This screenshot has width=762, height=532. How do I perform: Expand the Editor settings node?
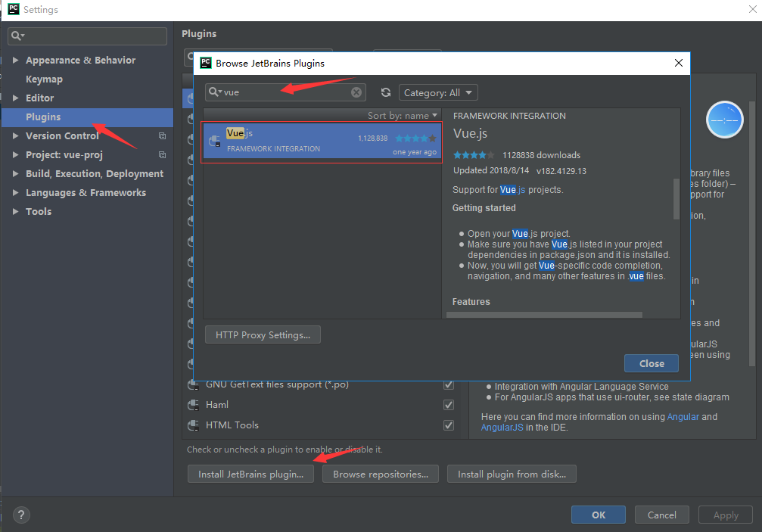16,98
